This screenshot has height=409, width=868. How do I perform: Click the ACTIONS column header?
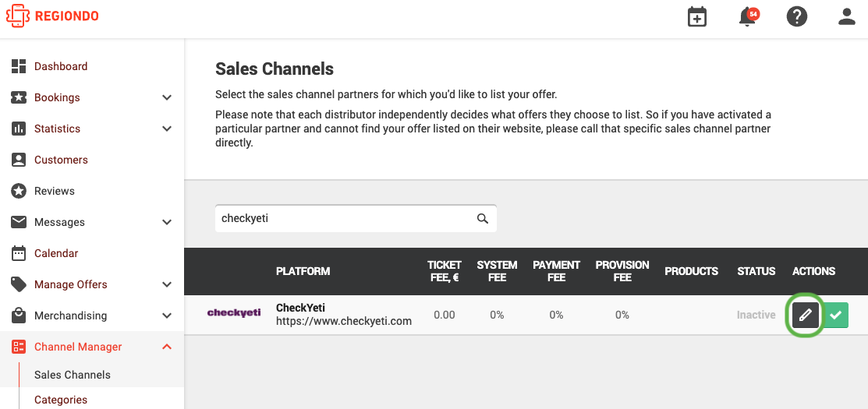[813, 271]
